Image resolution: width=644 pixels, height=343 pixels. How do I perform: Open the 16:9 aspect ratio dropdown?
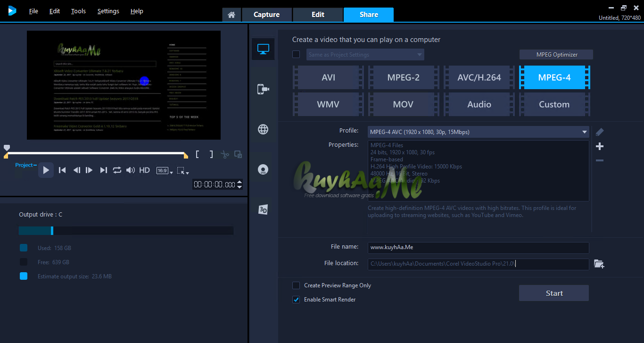coord(165,171)
